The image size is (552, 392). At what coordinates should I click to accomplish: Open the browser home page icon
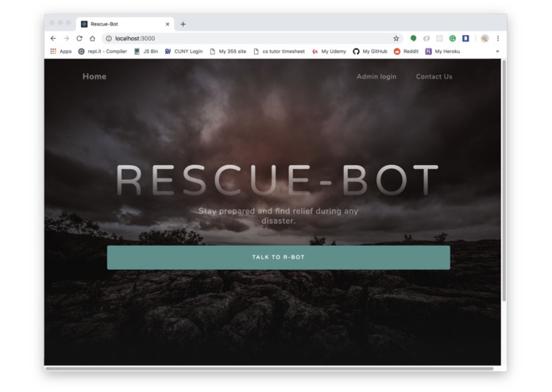click(x=92, y=38)
